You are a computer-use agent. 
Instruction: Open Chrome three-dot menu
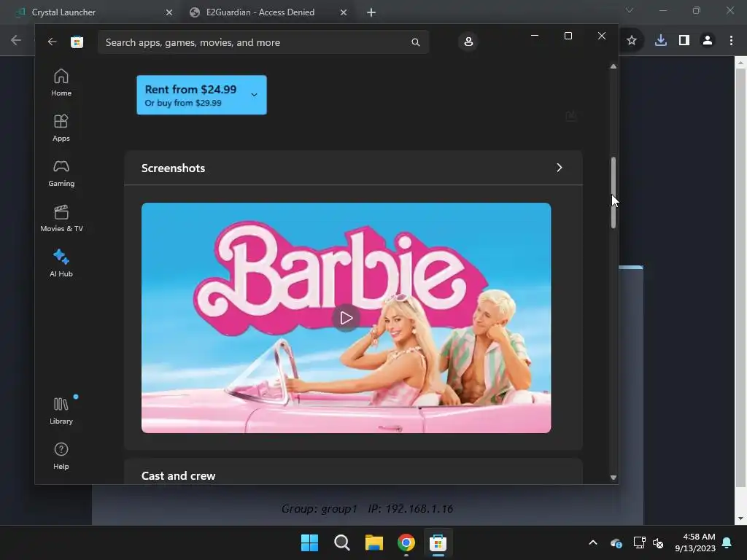click(x=731, y=41)
